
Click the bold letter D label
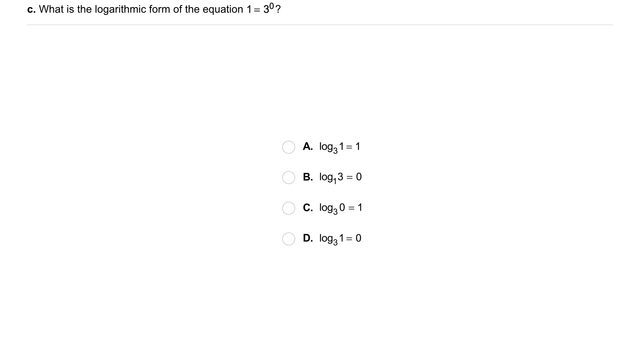coord(308,238)
